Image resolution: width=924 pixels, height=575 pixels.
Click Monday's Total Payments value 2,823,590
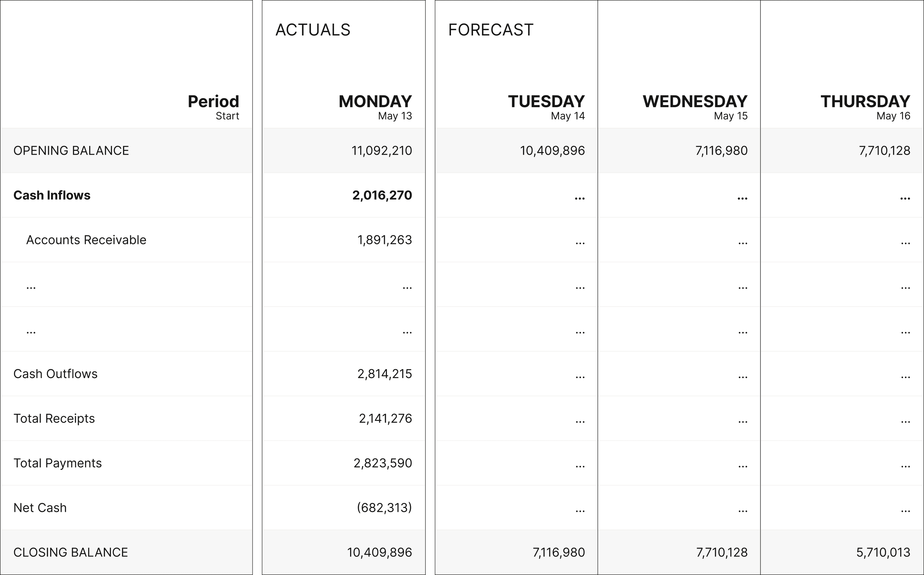click(x=382, y=463)
